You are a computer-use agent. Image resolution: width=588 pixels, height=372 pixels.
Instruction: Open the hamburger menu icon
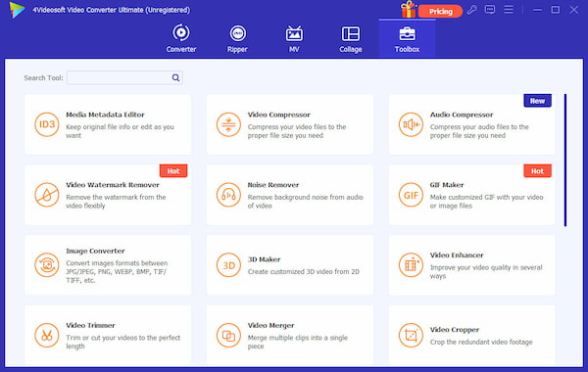(509, 10)
